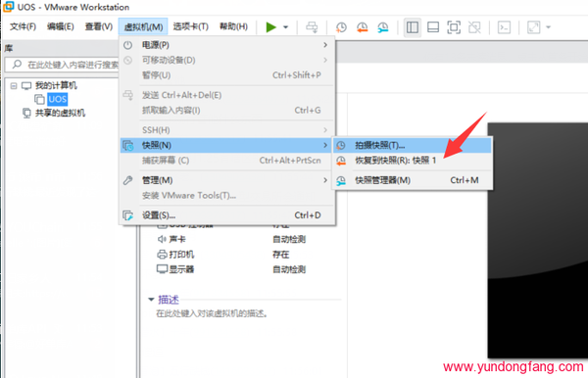Toggle the thumbnail bar view icon
Viewport: 588px width, 378px height.
433,27
